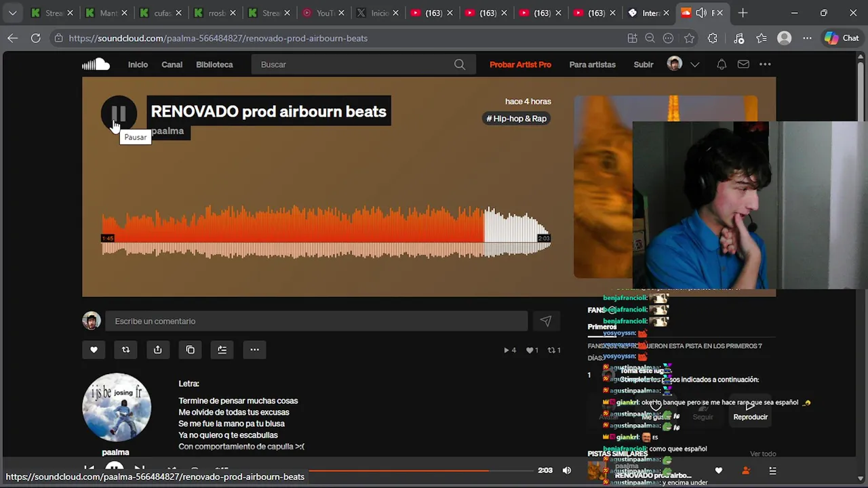Click the Subir upload link

coord(644,64)
